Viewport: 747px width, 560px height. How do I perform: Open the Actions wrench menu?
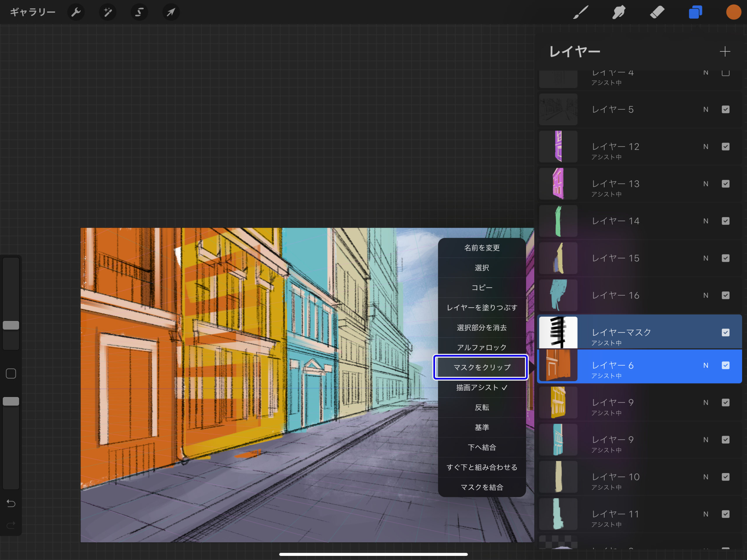click(x=76, y=12)
